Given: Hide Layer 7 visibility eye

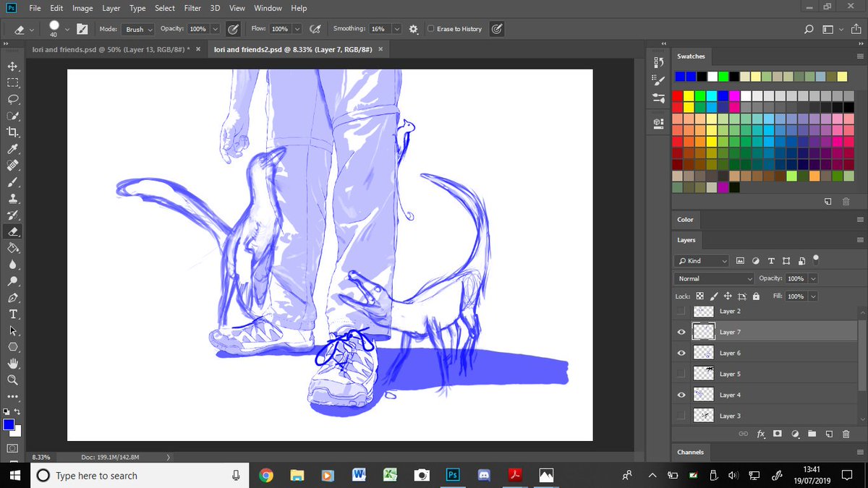Looking at the screenshot, I should tap(681, 332).
